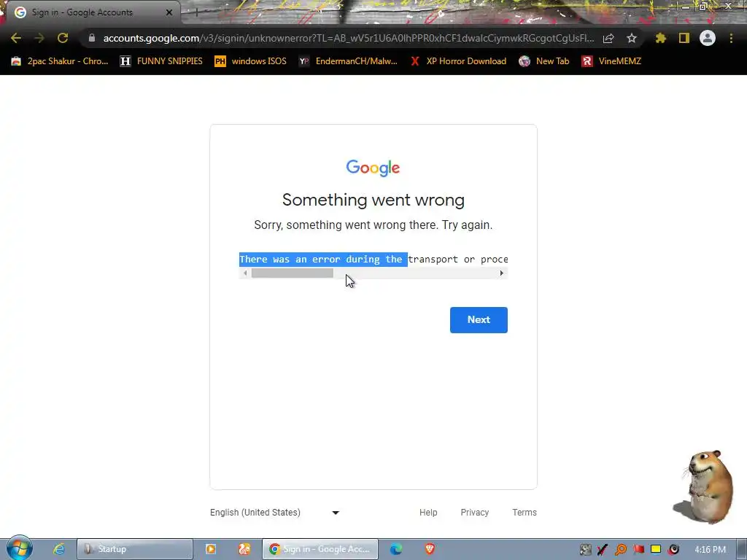Screen dimensions: 747x560
Task: Click the highlighted text 'There was an error during the'
Action: coord(323,260)
